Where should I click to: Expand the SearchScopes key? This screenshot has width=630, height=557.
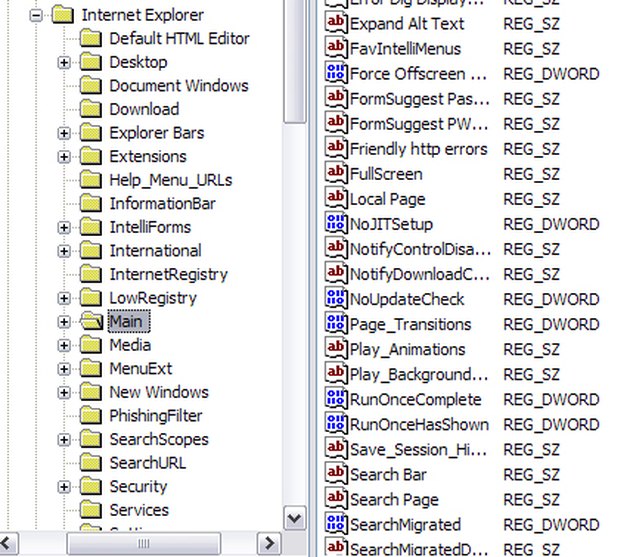(x=64, y=440)
